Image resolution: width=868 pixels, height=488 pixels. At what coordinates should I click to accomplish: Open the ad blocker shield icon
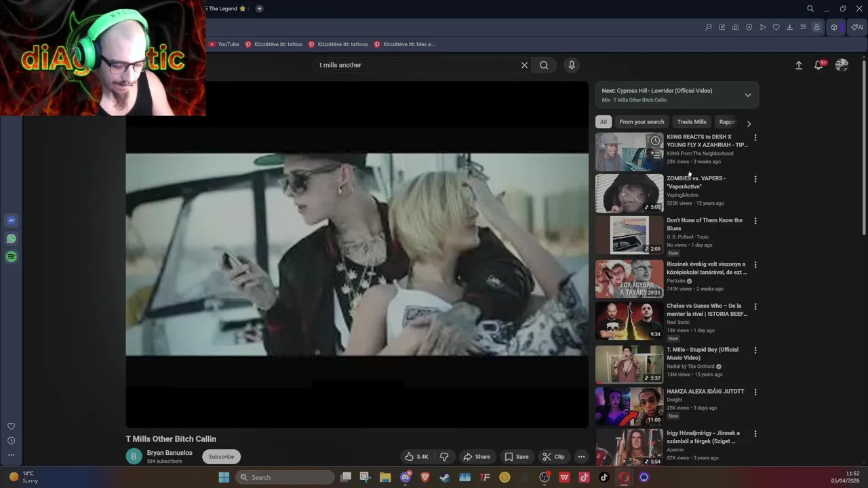749,27
